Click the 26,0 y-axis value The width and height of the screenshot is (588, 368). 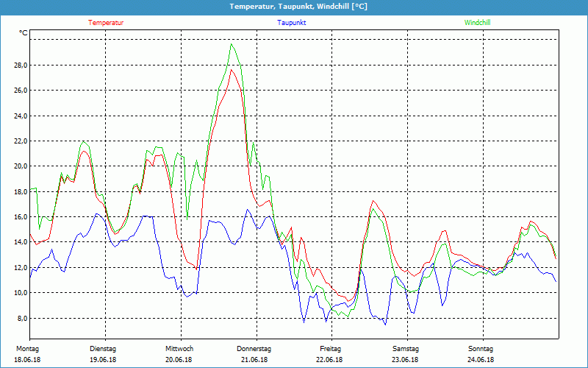click(x=21, y=91)
